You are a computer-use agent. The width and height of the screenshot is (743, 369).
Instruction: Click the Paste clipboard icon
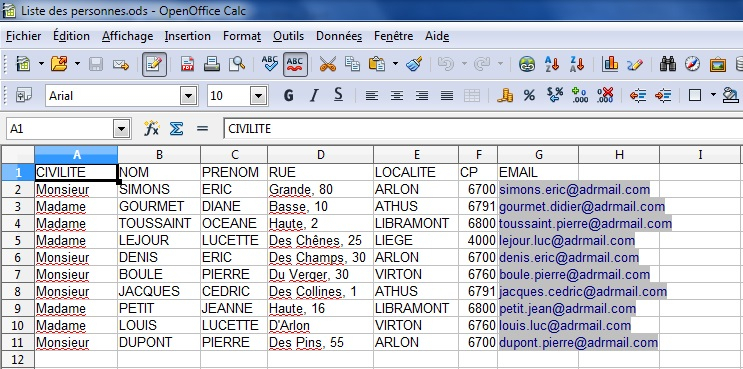[377, 64]
